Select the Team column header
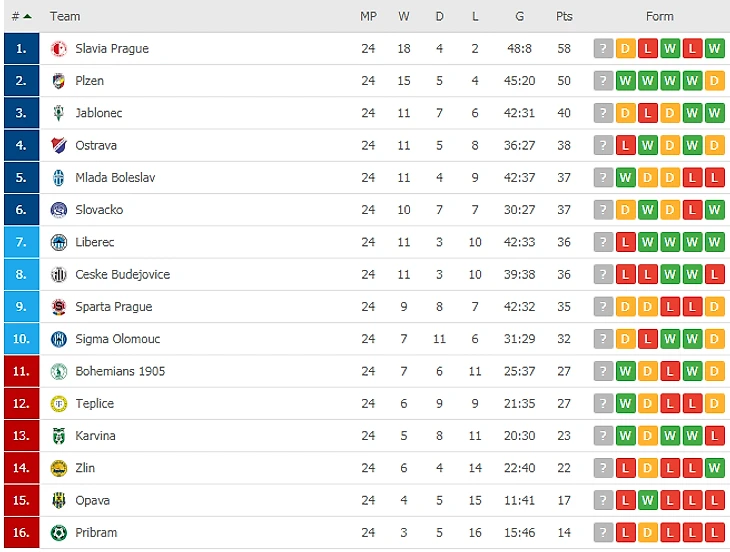 click(x=65, y=16)
